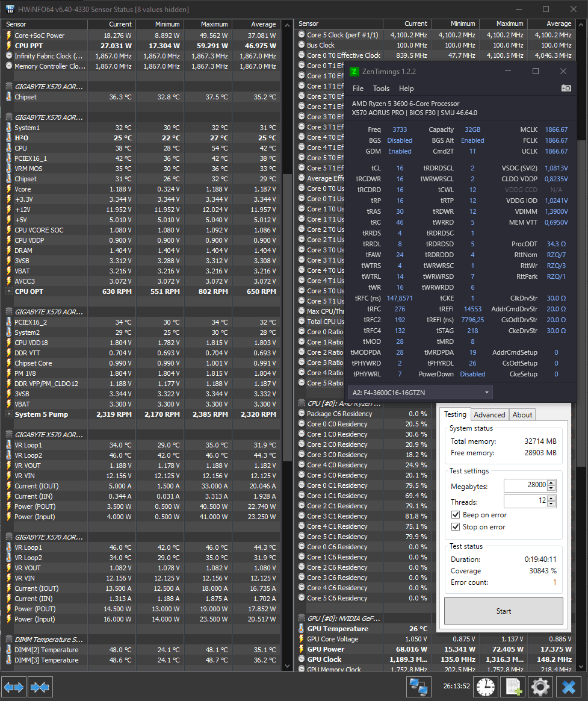Click the thermometer icon beside DIMM[2] Temperature
The height and width of the screenshot is (701, 588).
[8, 650]
